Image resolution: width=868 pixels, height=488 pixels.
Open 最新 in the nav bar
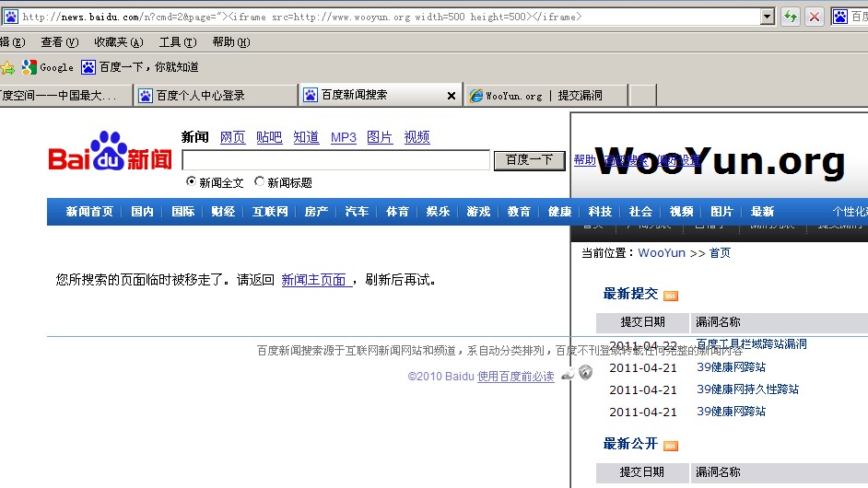[x=762, y=212]
